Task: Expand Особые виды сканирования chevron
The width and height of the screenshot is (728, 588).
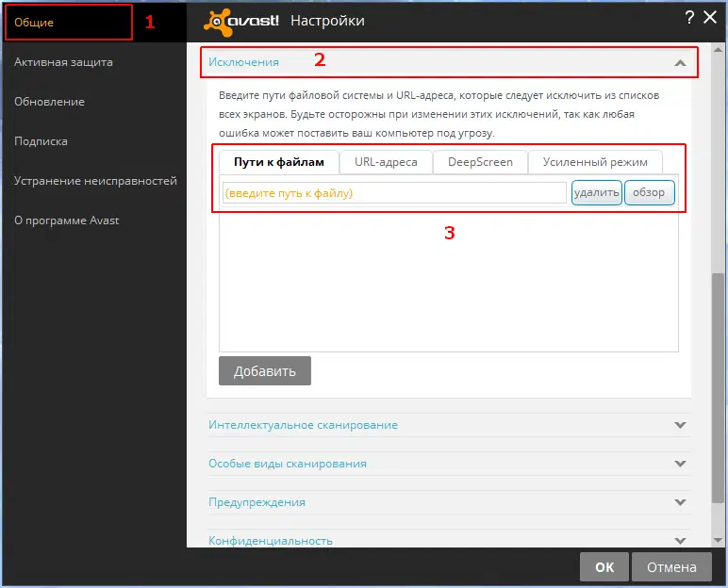Action: [680, 464]
